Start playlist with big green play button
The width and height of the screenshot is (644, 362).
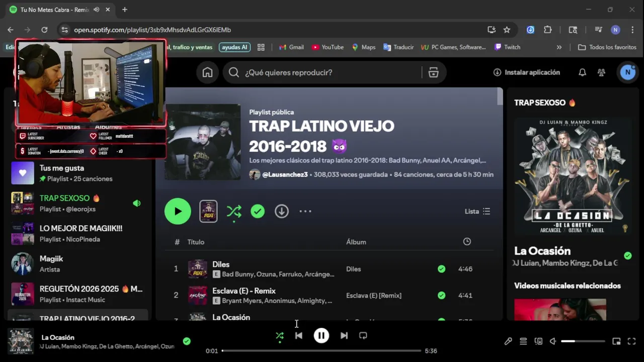coord(178,211)
